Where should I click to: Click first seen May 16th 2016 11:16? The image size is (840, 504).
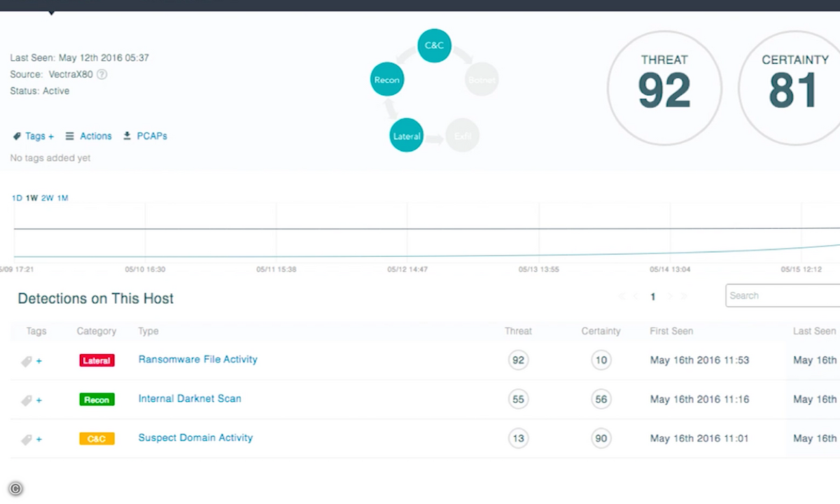tap(699, 400)
